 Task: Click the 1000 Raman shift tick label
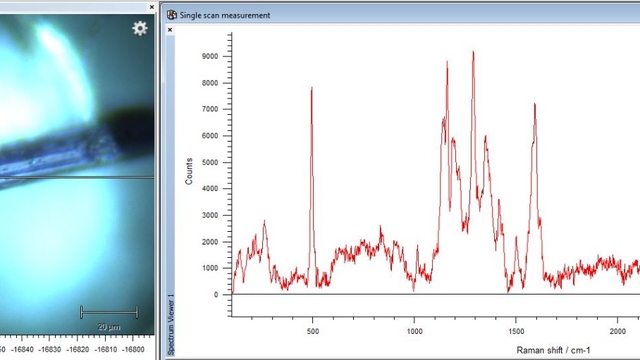(414, 331)
